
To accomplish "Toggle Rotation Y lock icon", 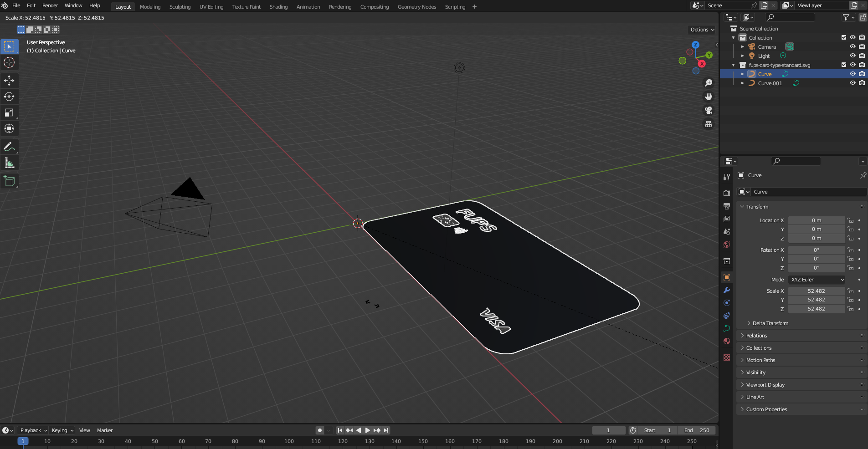I will click(850, 259).
